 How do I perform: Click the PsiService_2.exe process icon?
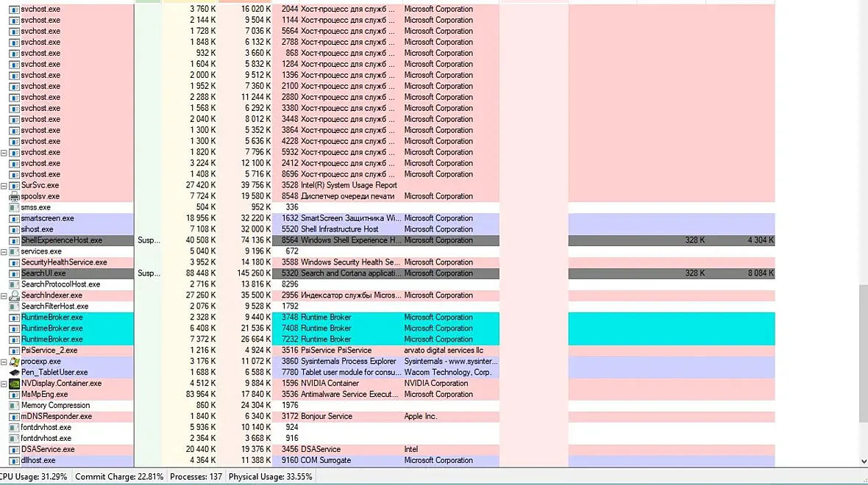point(15,351)
